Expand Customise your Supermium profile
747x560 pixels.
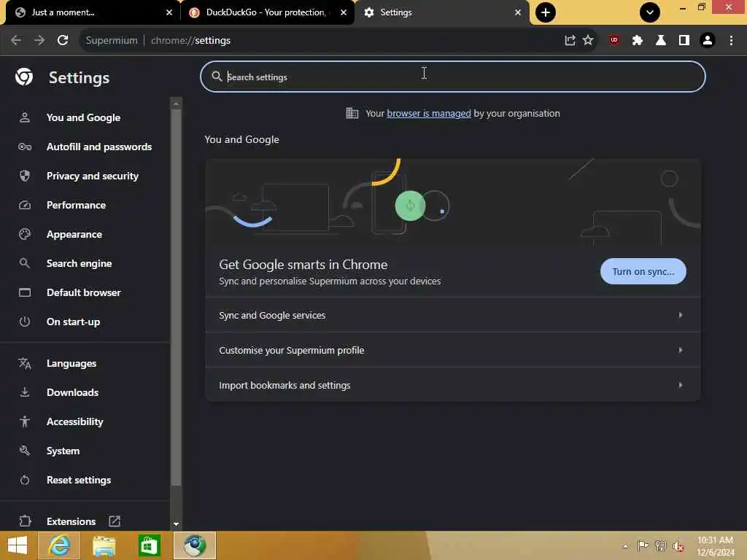coord(452,350)
